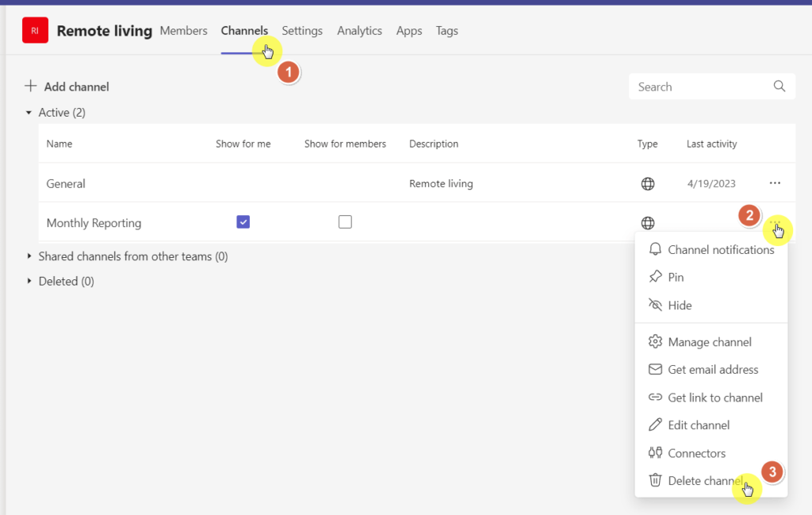
Task: Click the search magnifier icon
Action: (x=779, y=86)
